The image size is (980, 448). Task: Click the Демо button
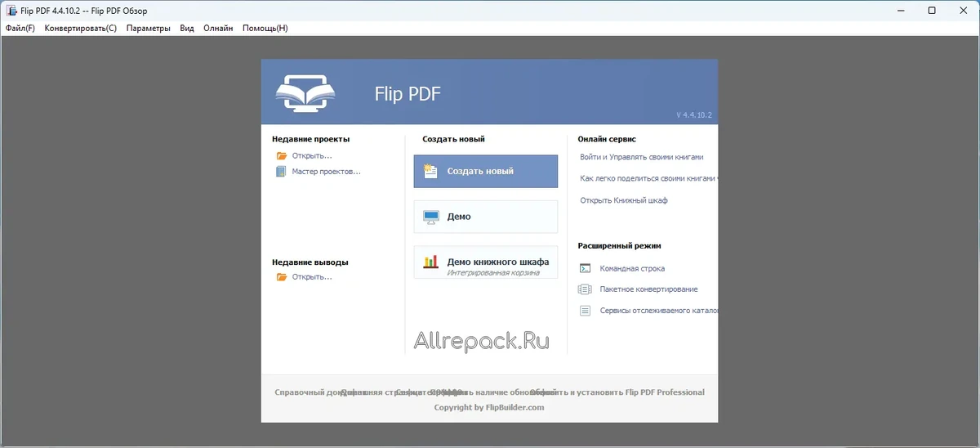[x=486, y=217]
